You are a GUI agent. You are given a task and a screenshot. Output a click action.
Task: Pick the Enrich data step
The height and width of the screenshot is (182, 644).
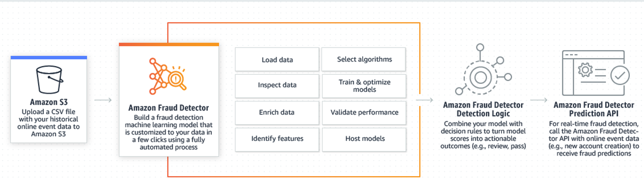(x=277, y=112)
